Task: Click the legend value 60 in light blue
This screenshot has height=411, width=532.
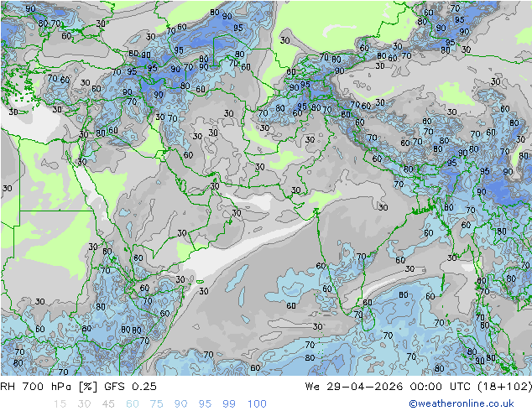Action: pos(133,404)
